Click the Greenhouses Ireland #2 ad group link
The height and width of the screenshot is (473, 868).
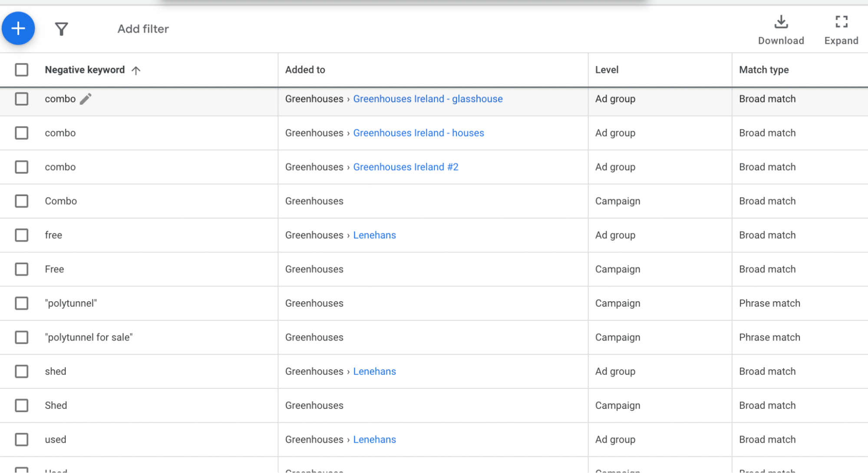pyautogui.click(x=406, y=167)
